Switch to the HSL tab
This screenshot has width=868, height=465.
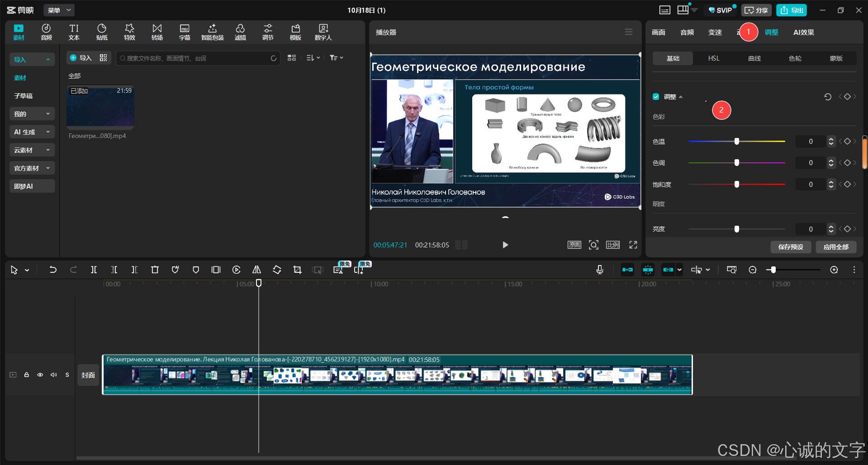point(714,58)
